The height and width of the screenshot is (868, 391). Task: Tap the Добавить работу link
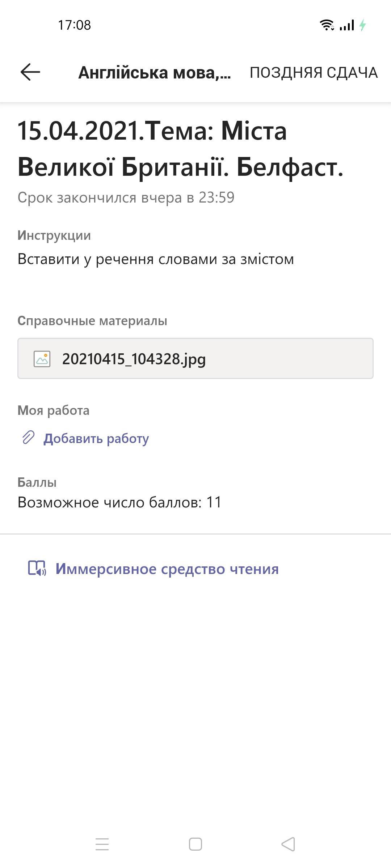tap(96, 438)
